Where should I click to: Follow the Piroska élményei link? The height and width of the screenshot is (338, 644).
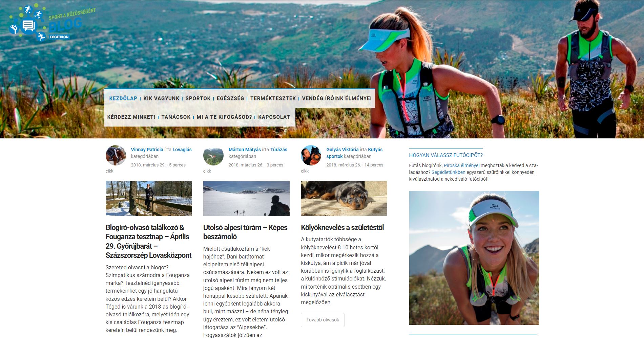461,165
